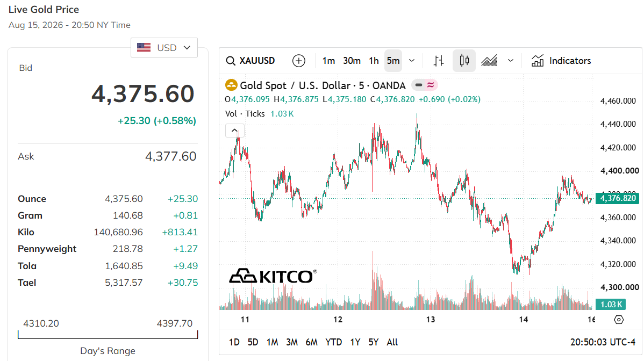Set chart range to All

tap(392, 342)
